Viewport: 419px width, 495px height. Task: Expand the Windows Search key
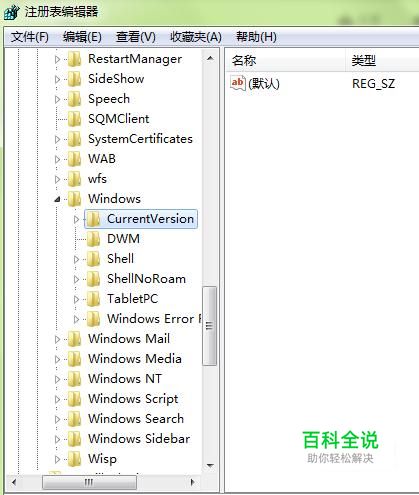tap(57, 420)
